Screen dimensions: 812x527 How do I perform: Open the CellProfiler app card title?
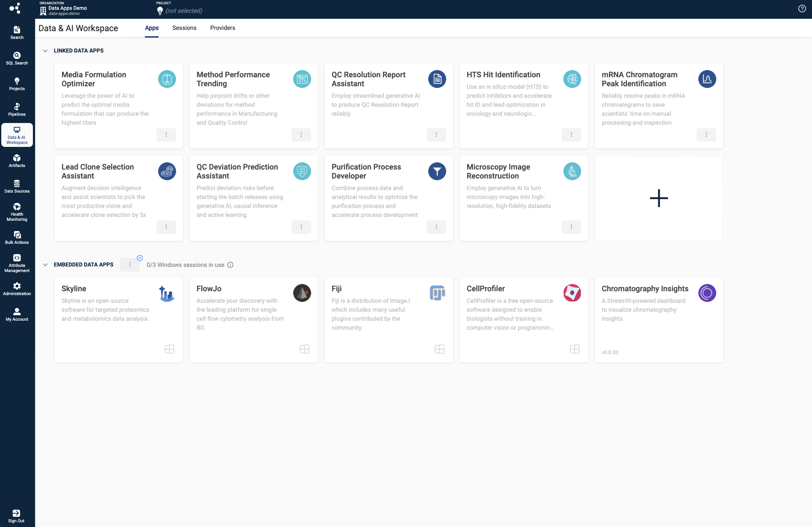pyautogui.click(x=485, y=289)
